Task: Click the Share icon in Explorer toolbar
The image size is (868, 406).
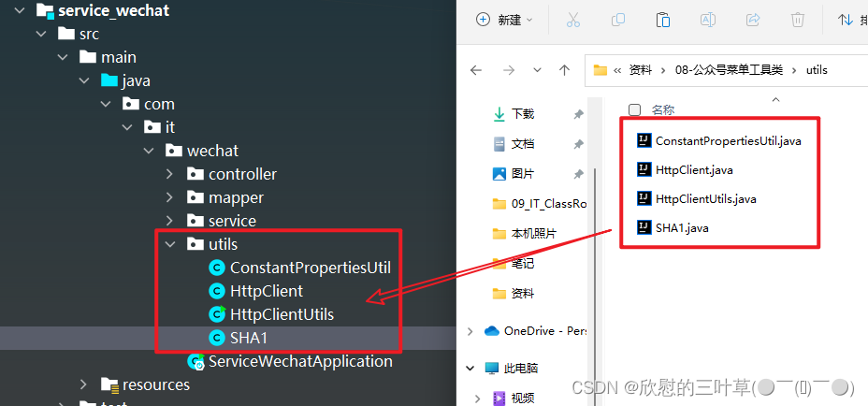Action: tap(753, 20)
